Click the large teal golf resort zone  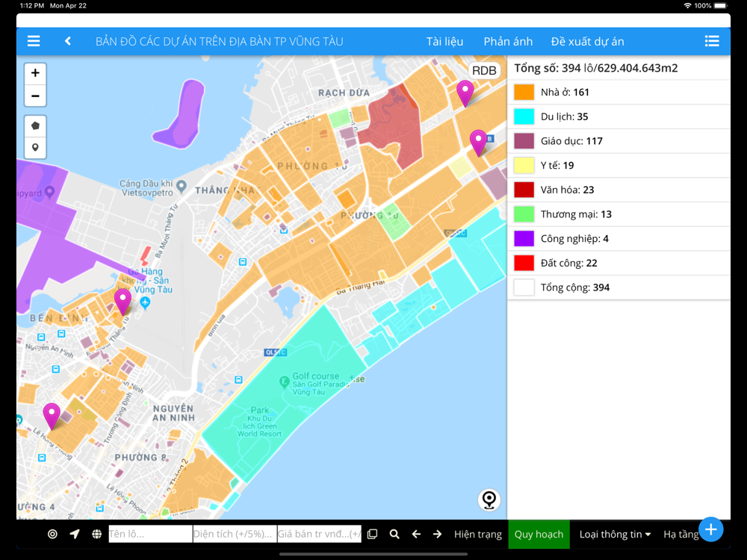(x=286, y=395)
